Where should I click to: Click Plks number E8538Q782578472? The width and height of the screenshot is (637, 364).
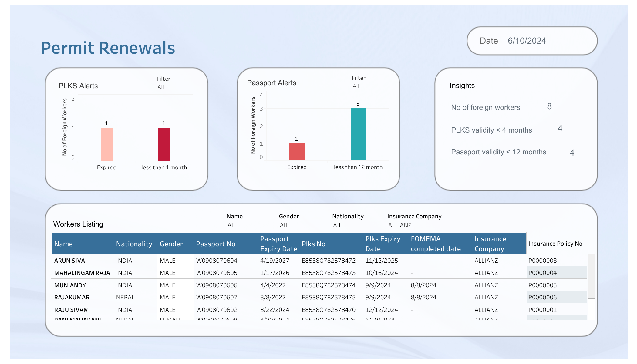(329, 261)
